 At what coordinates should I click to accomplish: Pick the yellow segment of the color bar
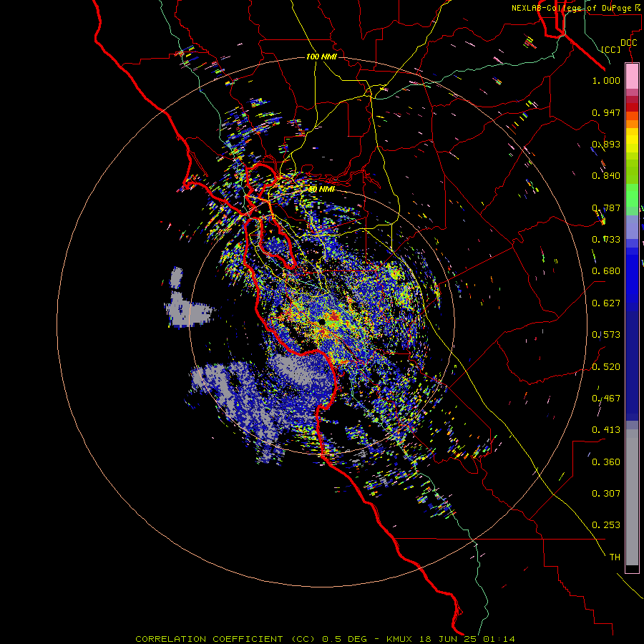point(632,140)
